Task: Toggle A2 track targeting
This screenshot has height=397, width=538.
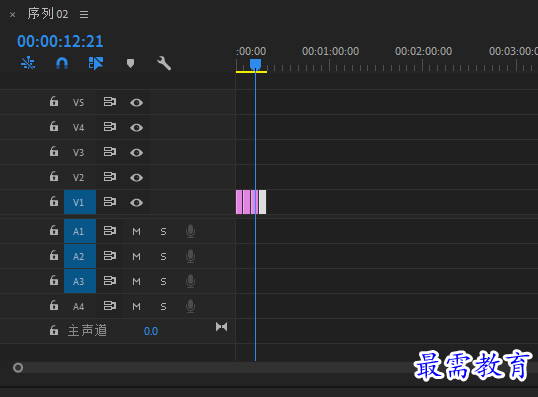Action: pos(80,256)
